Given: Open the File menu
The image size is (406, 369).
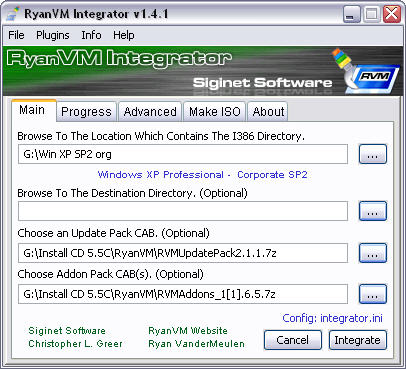Looking at the screenshot, I should pos(16,35).
